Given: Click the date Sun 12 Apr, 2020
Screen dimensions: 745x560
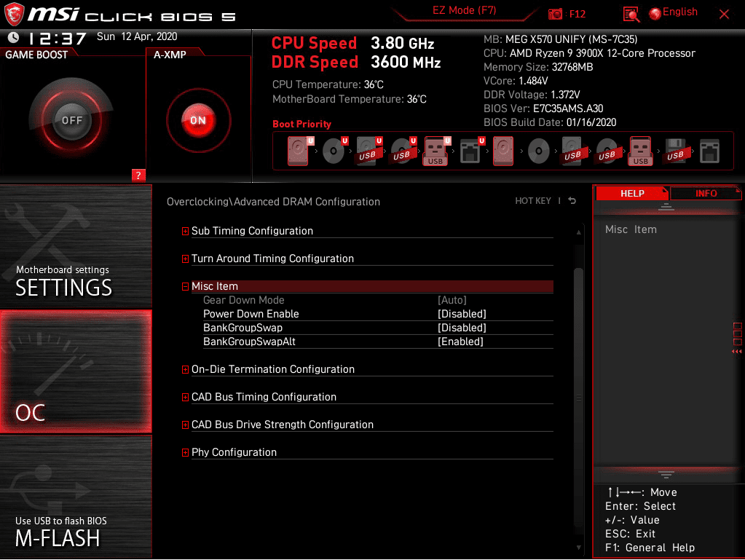Looking at the screenshot, I should pos(137,36).
